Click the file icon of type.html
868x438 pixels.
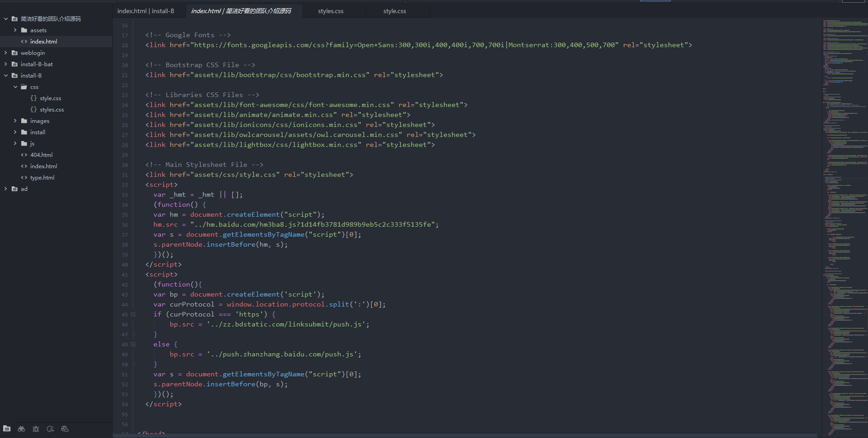click(24, 178)
